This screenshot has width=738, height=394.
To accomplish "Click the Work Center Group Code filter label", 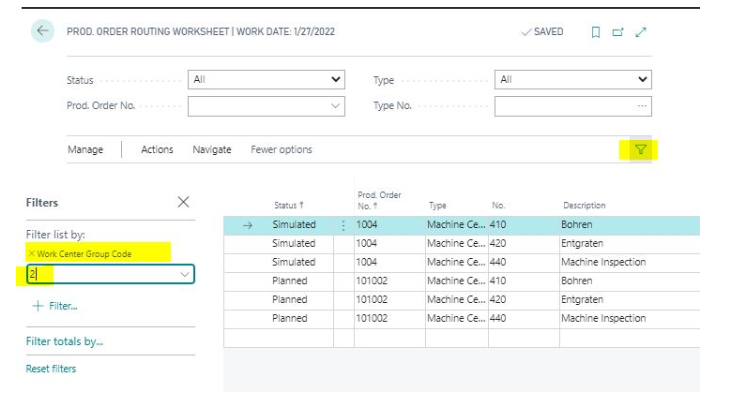I will pos(84,254).
